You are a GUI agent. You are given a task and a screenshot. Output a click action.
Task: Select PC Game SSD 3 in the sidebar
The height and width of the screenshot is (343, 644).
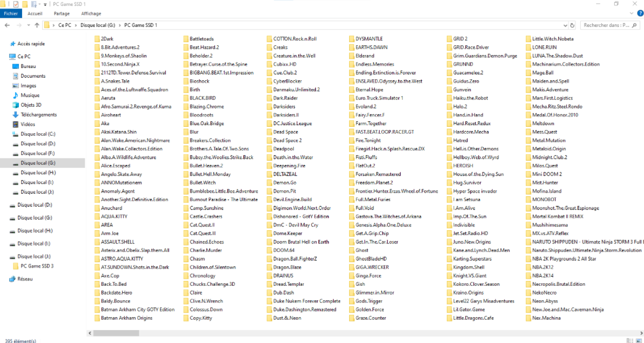pyautogui.click(x=37, y=266)
